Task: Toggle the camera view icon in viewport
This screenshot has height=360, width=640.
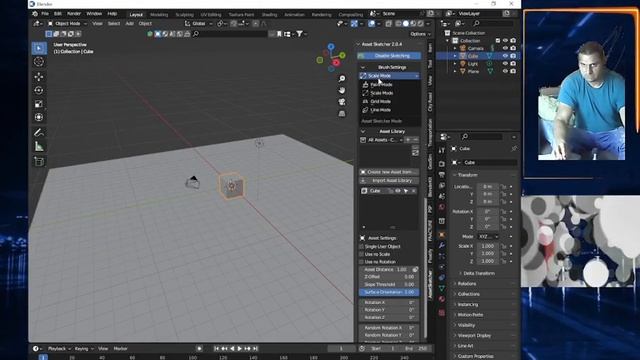Action: (x=342, y=102)
